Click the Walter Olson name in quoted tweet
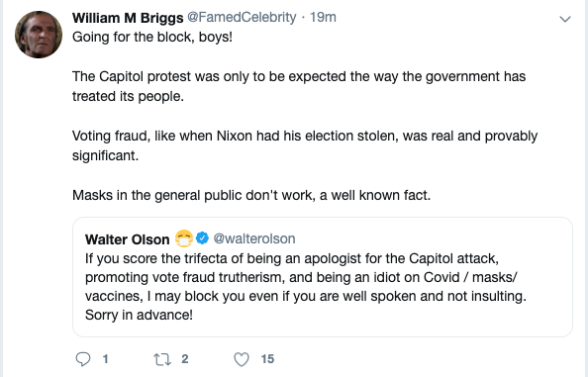This screenshot has width=588, height=377. click(127, 239)
